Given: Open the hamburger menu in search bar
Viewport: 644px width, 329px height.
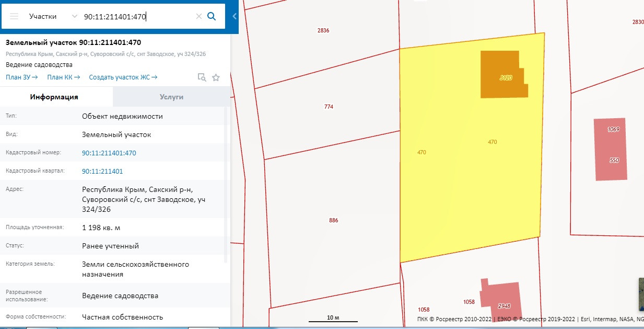Looking at the screenshot, I should click(14, 16).
